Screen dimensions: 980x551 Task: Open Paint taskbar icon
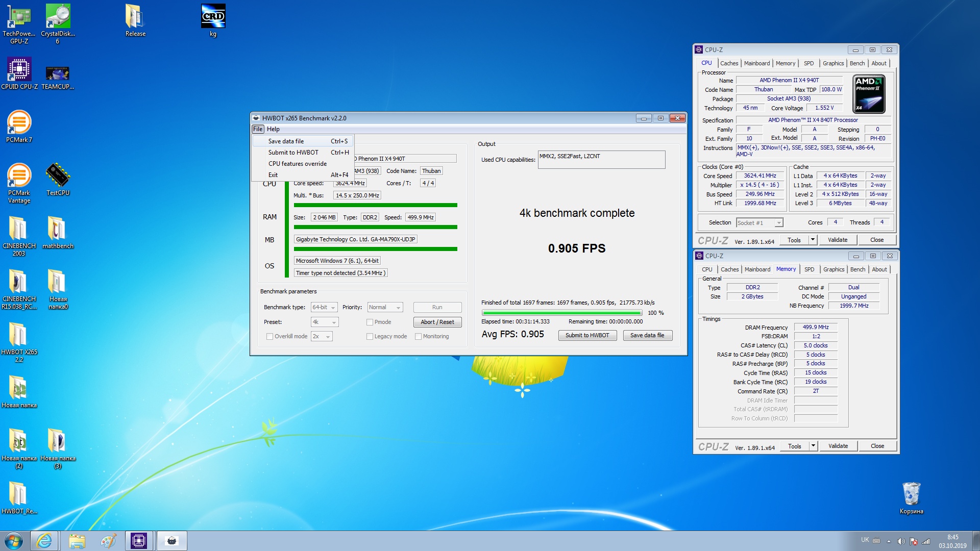(108, 541)
